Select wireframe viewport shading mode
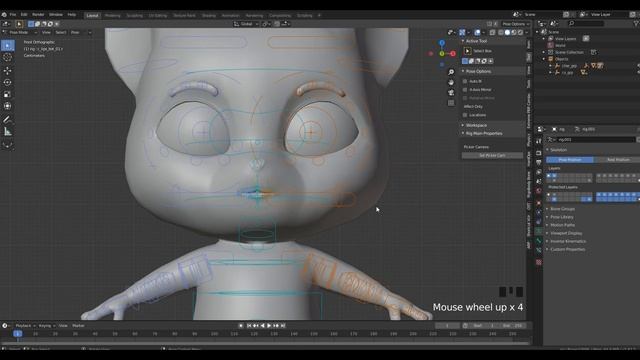 click(x=501, y=32)
